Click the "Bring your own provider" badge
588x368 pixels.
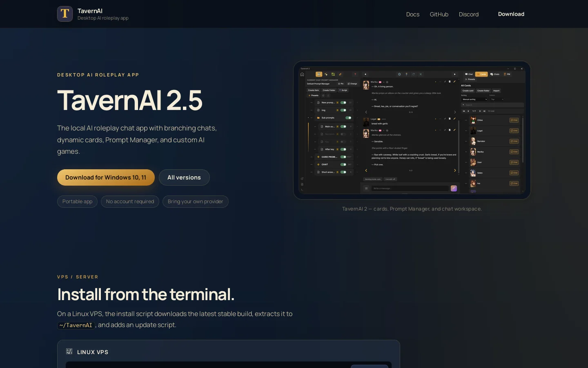[195, 202]
